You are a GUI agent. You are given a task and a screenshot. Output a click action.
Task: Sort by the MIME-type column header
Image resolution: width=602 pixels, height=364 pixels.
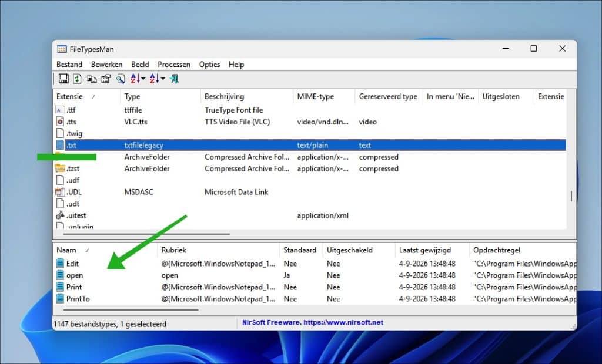pos(324,97)
